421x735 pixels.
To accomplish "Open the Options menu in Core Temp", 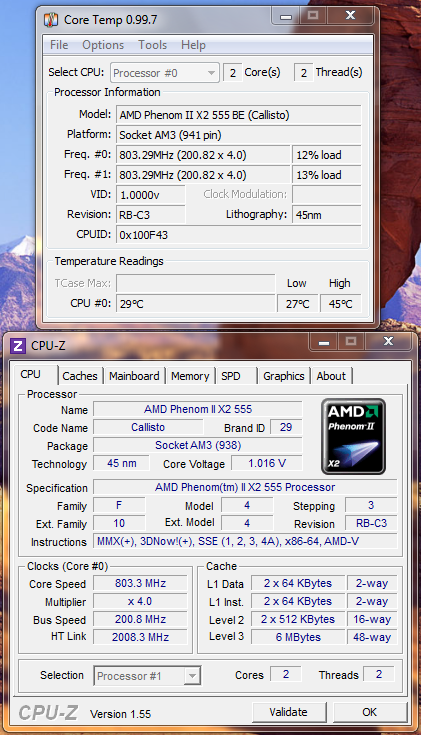I will pos(103,45).
